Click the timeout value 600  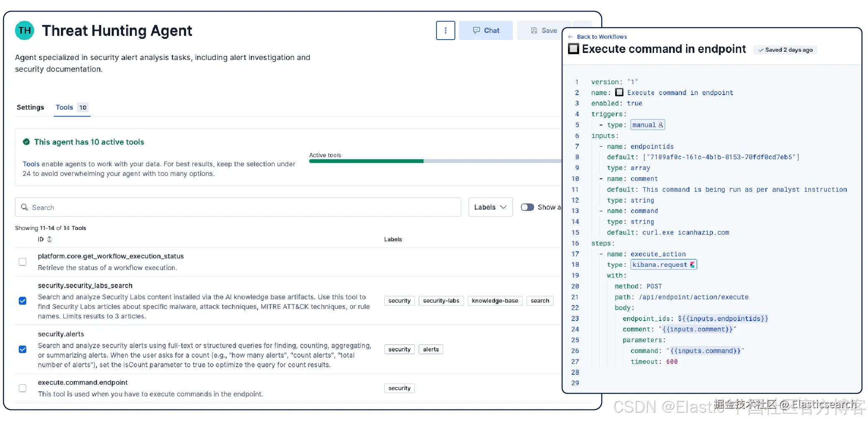pyautogui.click(x=672, y=362)
